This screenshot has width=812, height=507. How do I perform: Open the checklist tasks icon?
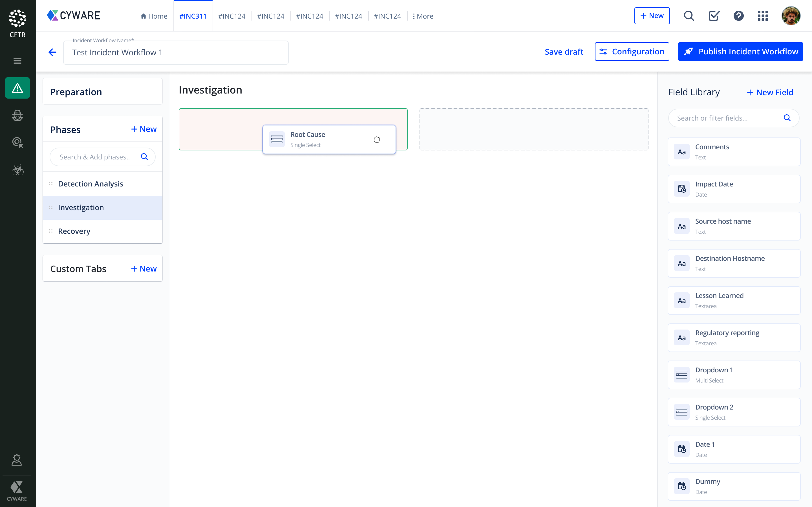714,16
